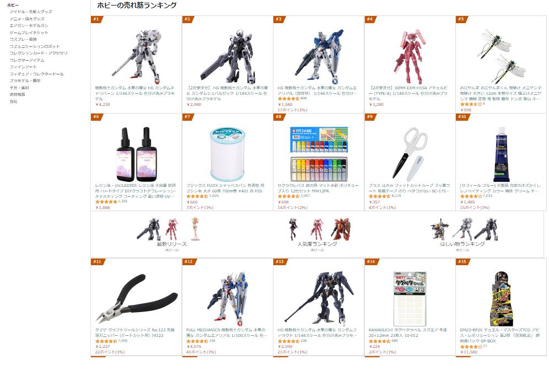Open the ほしい物ランキング section

(462, 244)
